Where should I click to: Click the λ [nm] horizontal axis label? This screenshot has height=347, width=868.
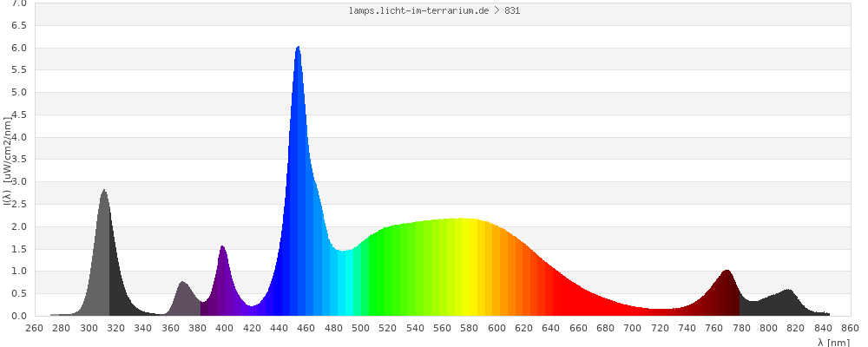(833, 342)
